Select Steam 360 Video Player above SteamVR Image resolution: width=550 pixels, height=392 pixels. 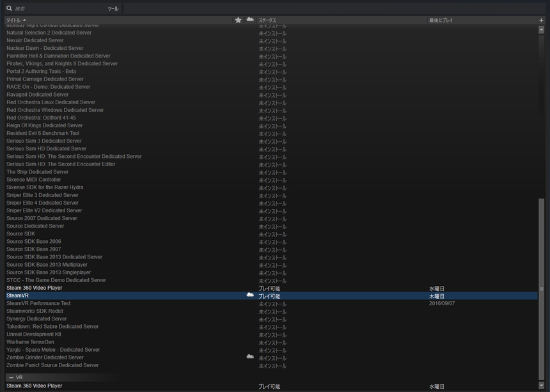point(35,287)
